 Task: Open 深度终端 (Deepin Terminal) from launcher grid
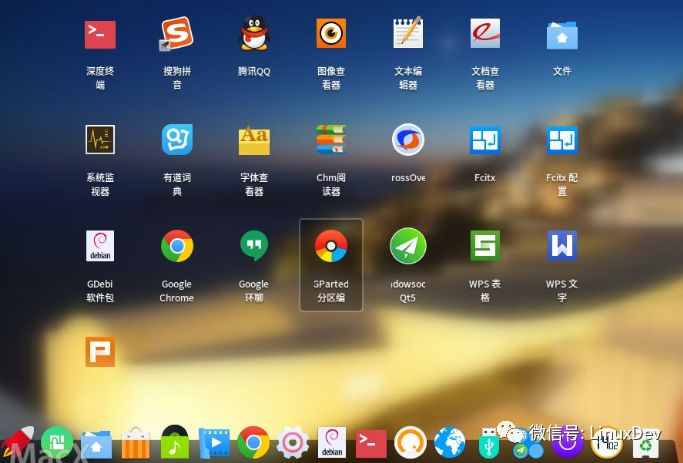pyautogui.click(x=100, y=34)
